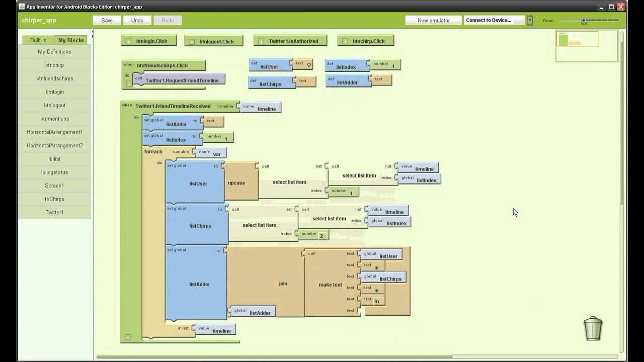Click the New emulator button
644x362 pixels.
click(x=433, y=21)
